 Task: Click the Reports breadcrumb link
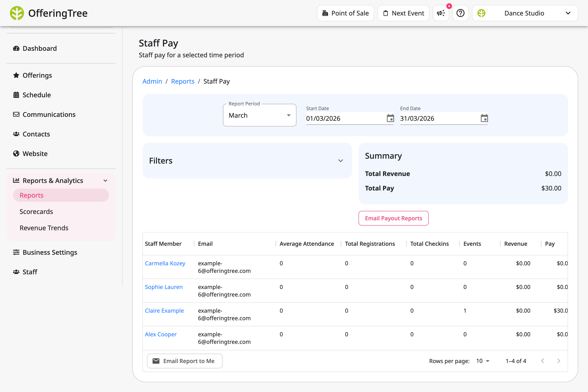tap(183, 81)
